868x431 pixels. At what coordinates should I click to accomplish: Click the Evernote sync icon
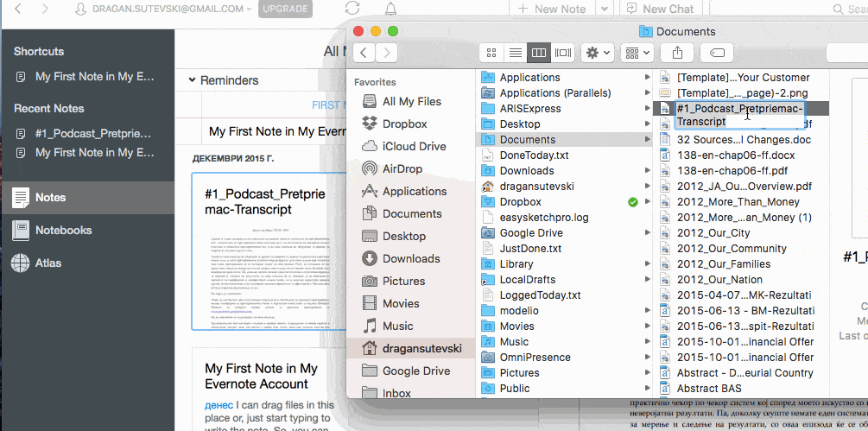point(352,9)
